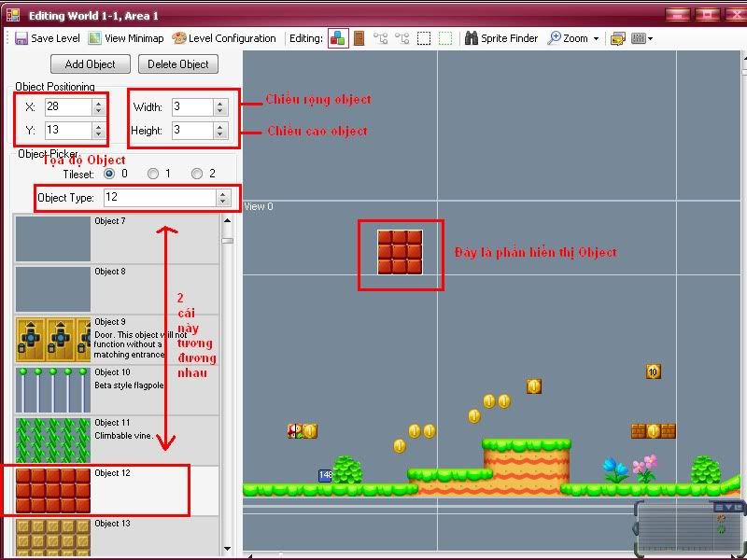The height and width of the screenshot is (560, 747).
Task: Focus the X position field
Action: point(68,106)
